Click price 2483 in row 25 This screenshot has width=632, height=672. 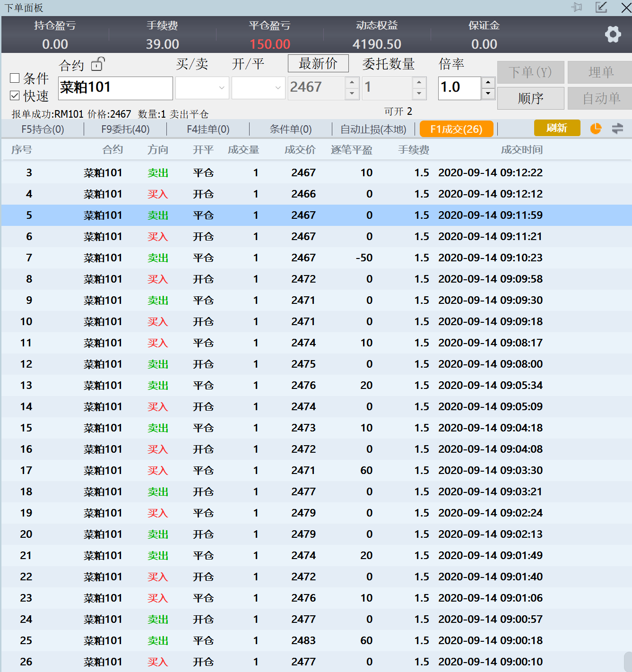[x=303, y=640]
